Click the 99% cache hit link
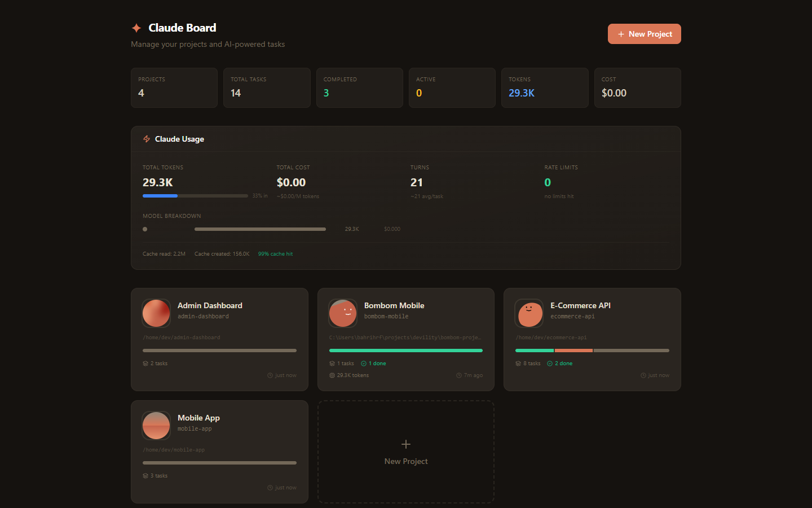 (x=275, y=253)
